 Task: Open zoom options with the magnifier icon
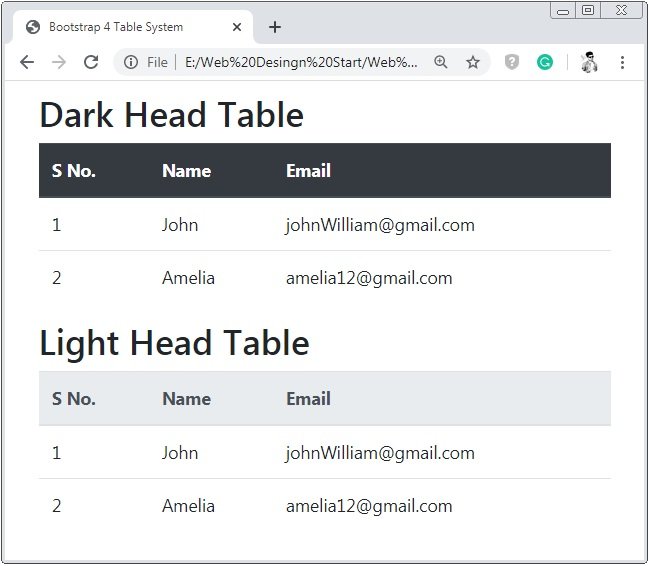(441, 62)
